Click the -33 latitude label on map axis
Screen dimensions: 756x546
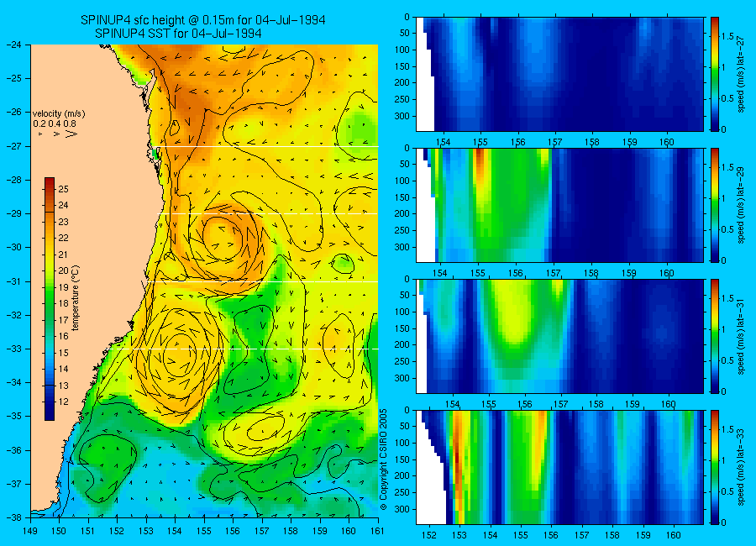[x=13, y=349]
